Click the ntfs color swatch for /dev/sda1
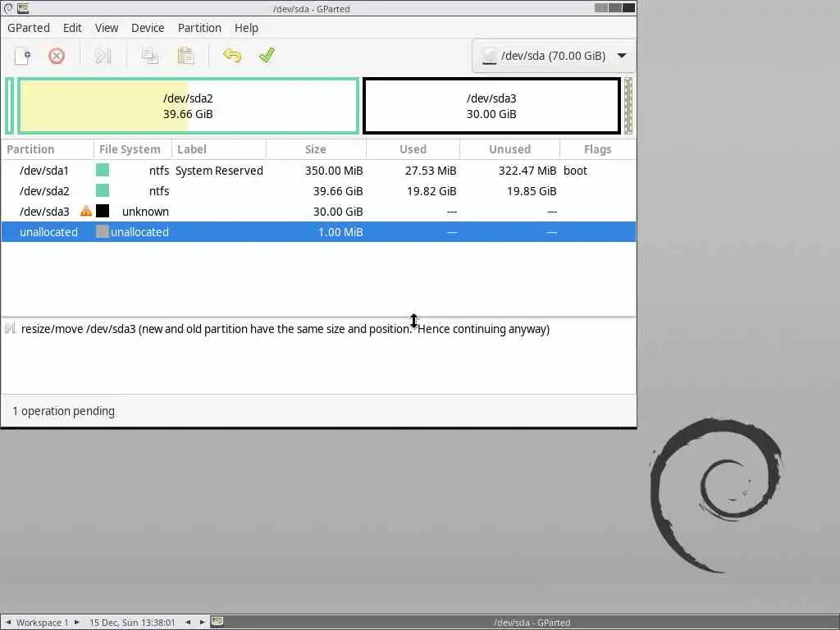The height and width of the screenshot is (630, 840). 103,171
